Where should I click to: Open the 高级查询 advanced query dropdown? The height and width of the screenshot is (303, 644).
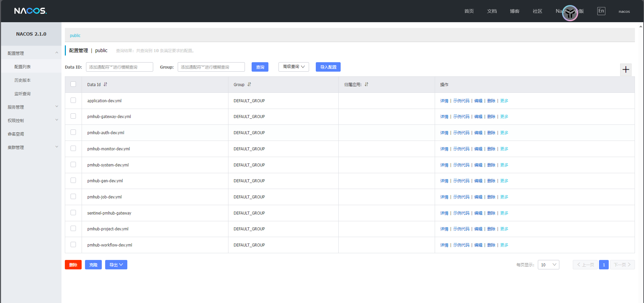tap(294, 67)
